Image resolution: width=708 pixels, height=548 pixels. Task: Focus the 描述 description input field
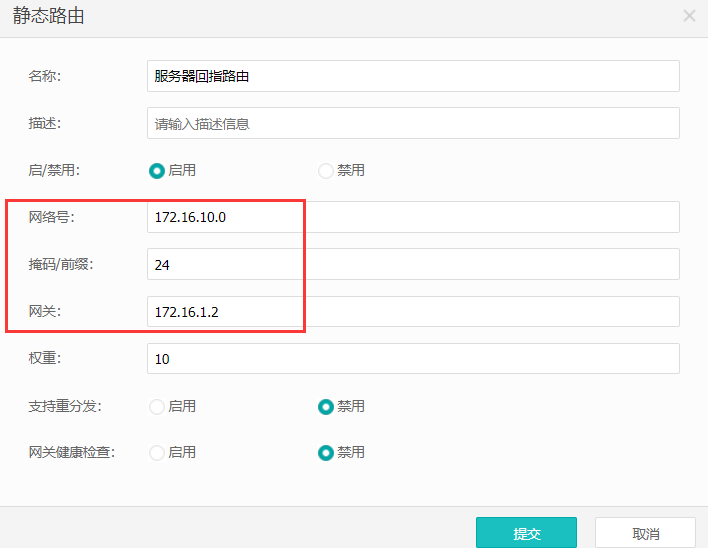(412, 124)
